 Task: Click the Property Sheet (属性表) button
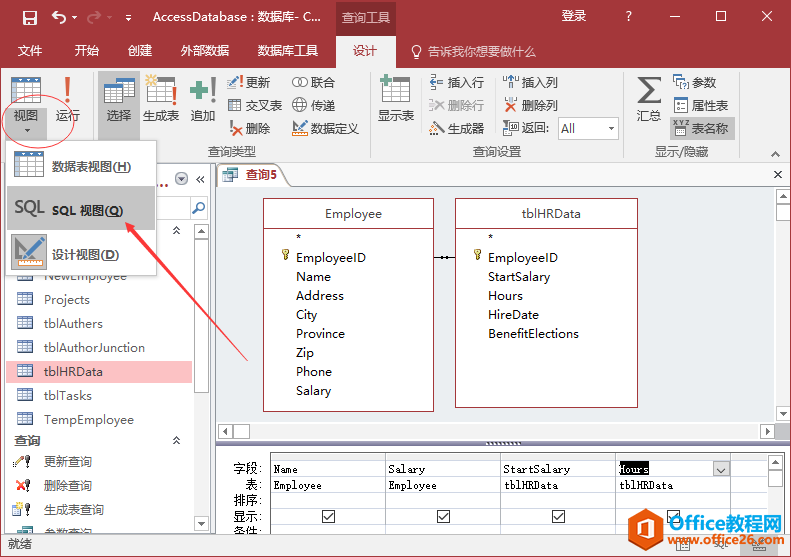(x=701, y=106)
